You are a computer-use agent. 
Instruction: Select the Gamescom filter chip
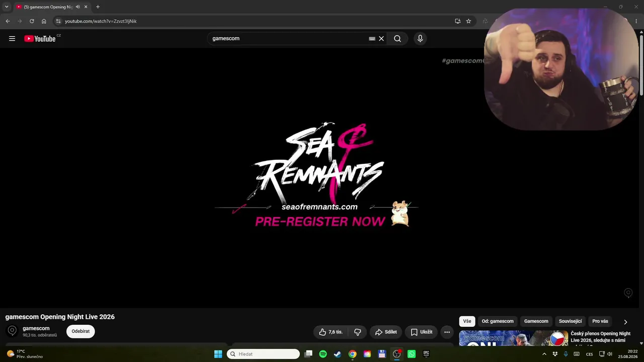pos(536,321)
